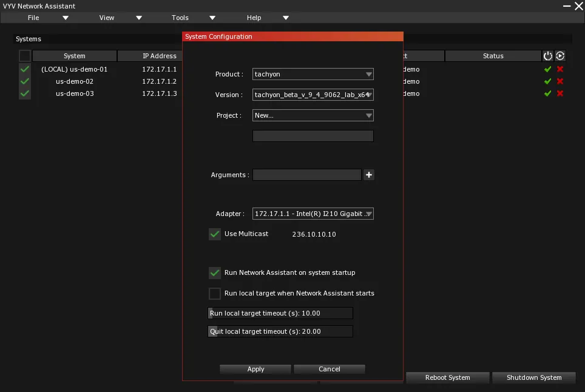Open the Project dropdown showing New...

(313, 116)
